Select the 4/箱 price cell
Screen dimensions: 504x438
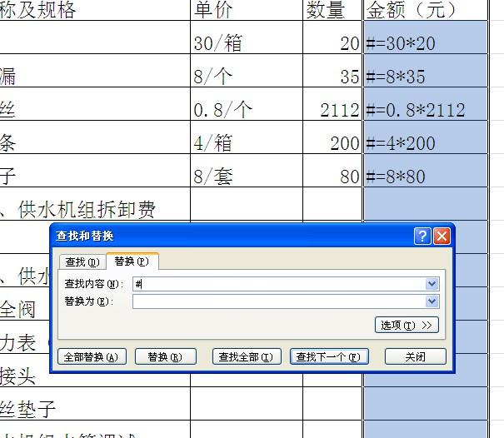click(247, 137)
